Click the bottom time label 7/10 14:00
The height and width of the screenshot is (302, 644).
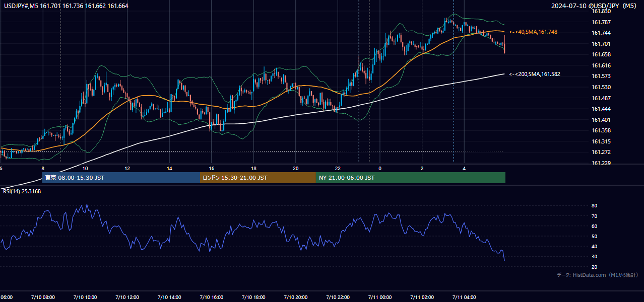coord(169,297)
